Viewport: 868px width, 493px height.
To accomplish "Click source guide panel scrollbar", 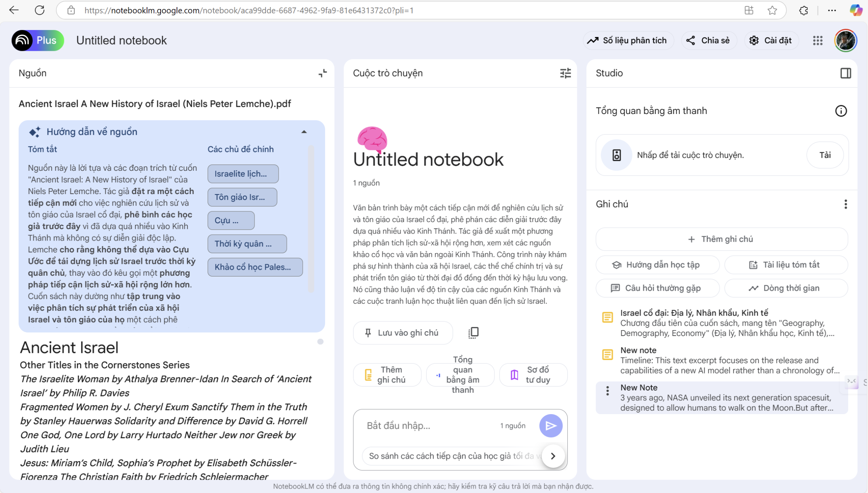I will [x=311, y=219].
